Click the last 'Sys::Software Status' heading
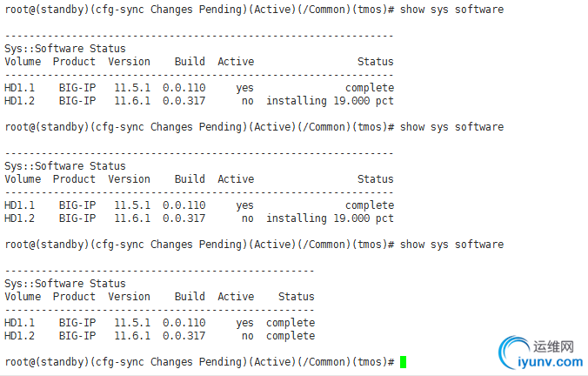588x376 pixels. pos(65,284)
